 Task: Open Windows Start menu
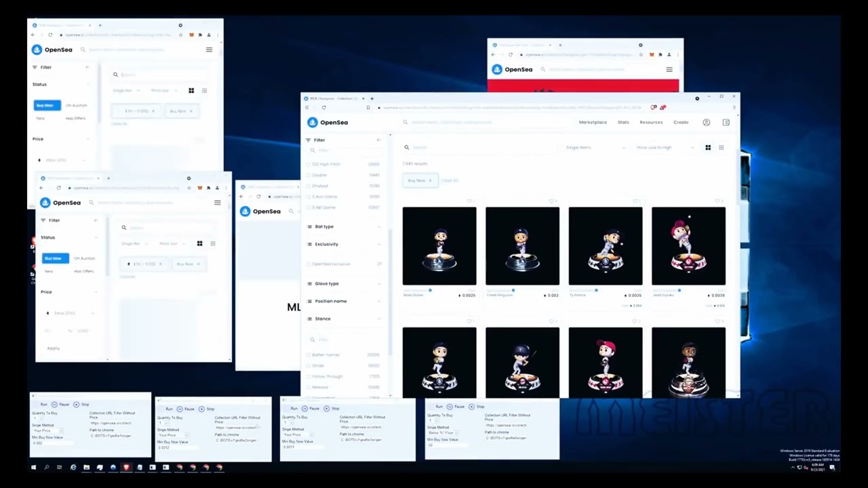(33, 467)
